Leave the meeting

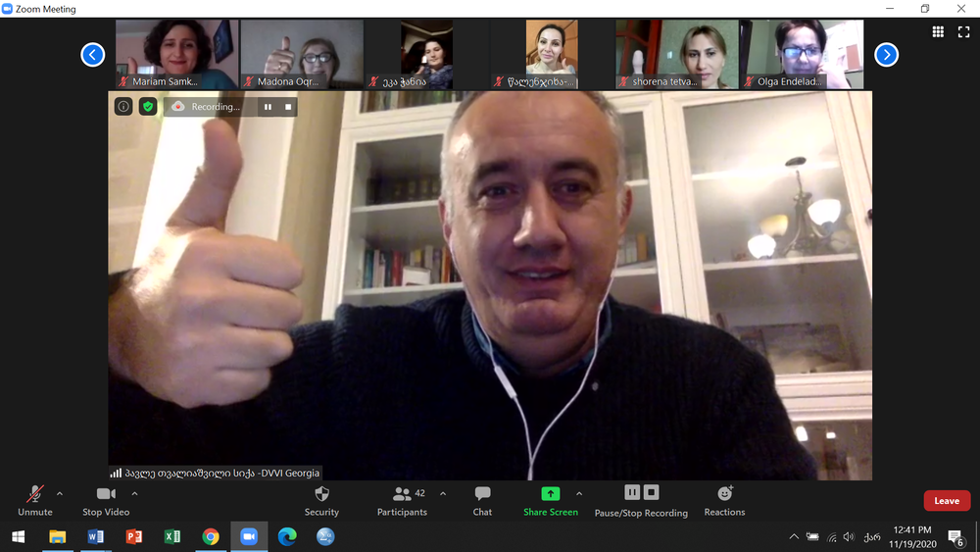(x=946, y=501)
